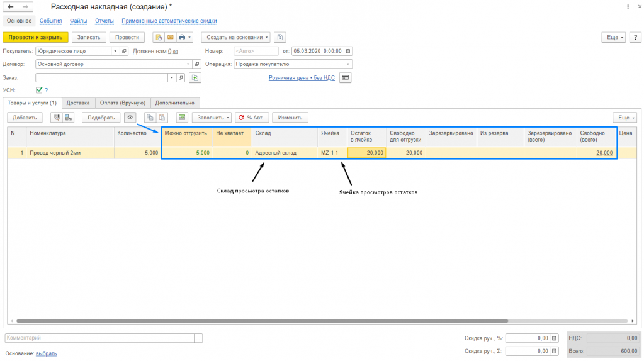Click the copy rows icon in table toolbar
Viewport: 644px width, 361px height.
[x=150, y=118]
